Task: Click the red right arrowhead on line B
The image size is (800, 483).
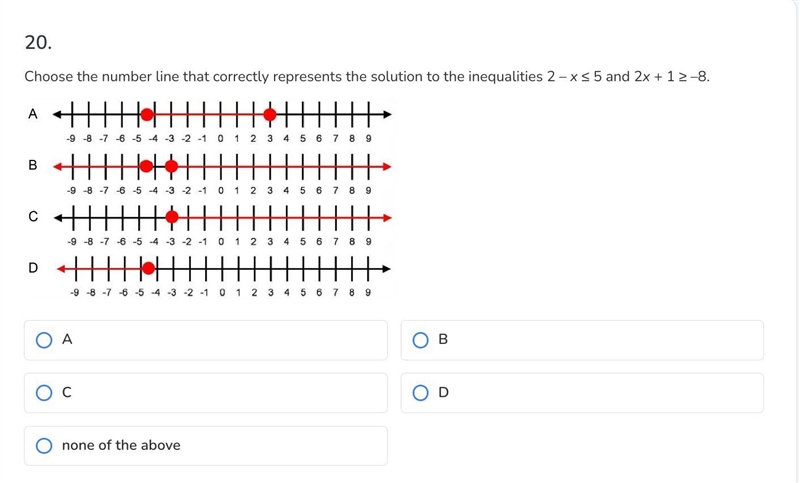Action: click(387, 166)
